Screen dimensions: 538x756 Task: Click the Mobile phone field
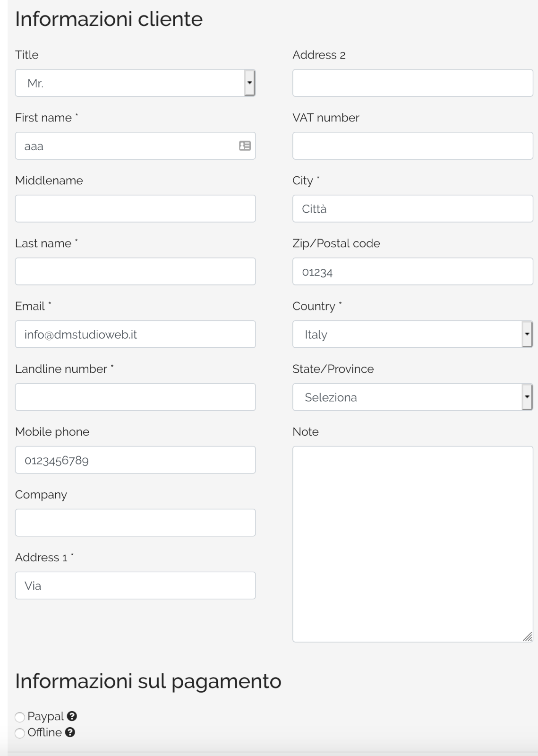[135, 460]
